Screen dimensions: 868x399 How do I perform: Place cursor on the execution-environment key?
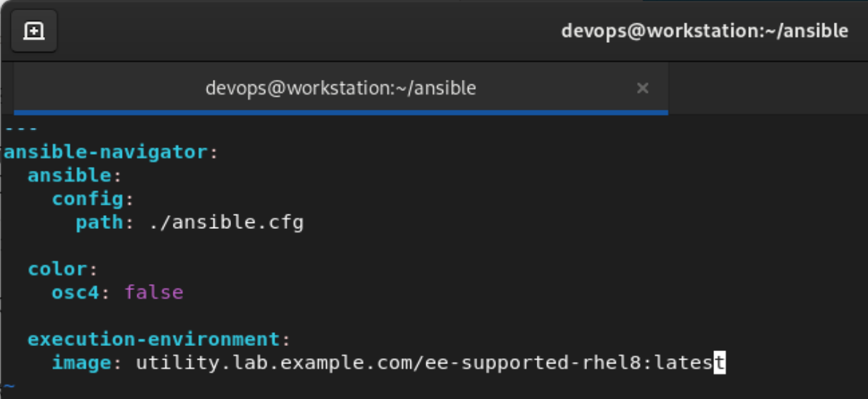click(154, 339)
